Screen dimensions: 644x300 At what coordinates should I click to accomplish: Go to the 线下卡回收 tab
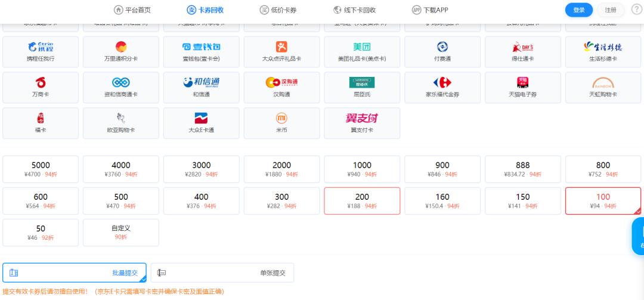coord(354,10)
